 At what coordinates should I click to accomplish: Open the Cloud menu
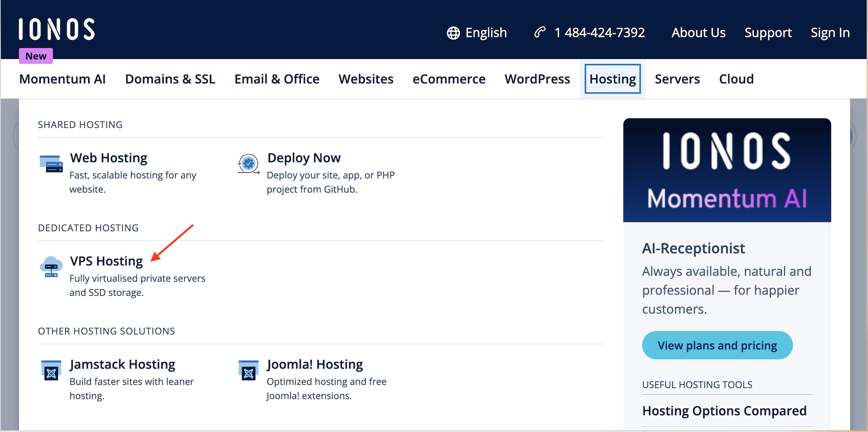coord(736,79)
